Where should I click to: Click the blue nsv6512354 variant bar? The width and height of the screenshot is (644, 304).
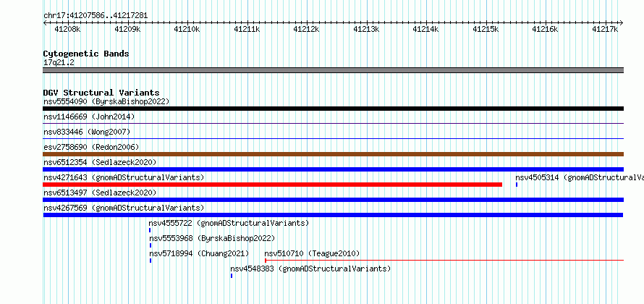click(333, 169)
